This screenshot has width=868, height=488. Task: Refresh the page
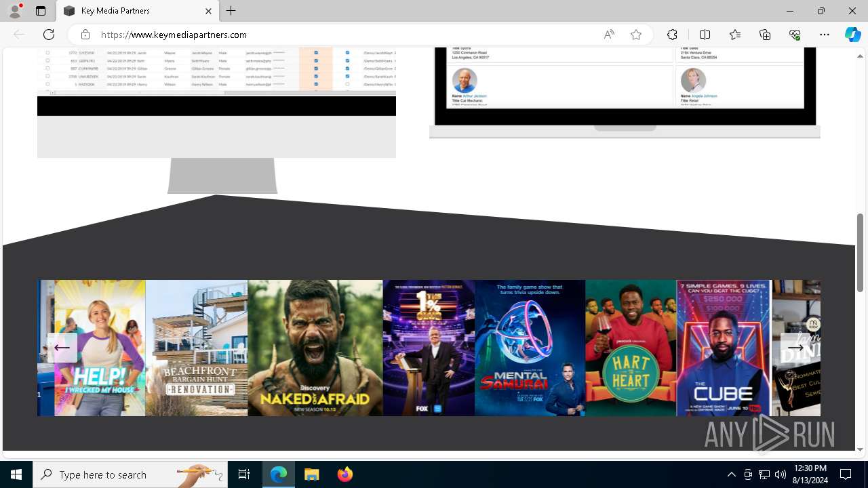(x=49, y=35)
